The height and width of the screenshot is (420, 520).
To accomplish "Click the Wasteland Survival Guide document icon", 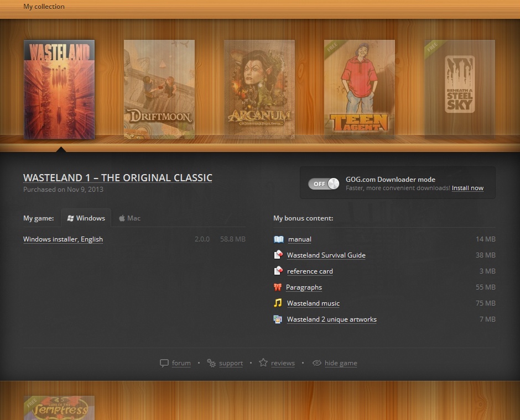I will coord(278,255).
